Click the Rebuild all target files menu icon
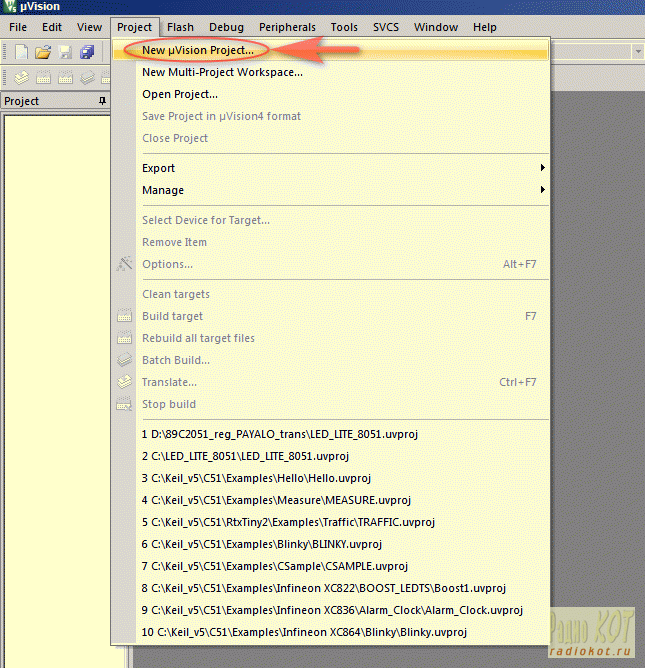The image size is (645, 668). pyautogui.click(x=124, y=338)
